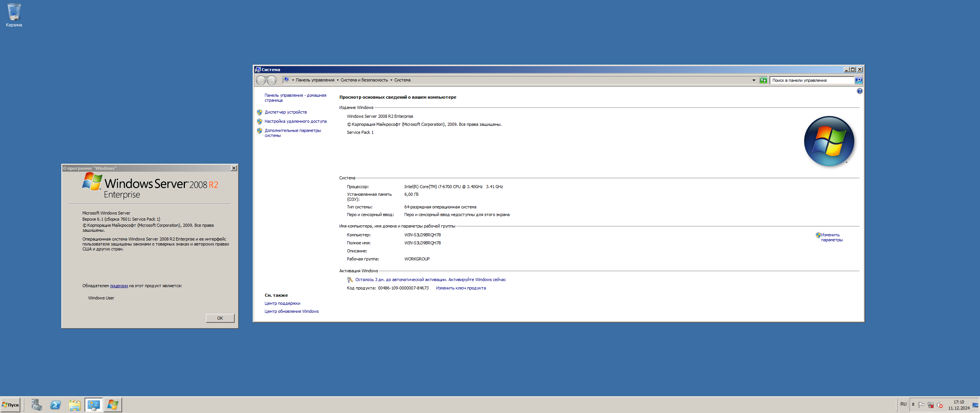
Task: Focus the Поиск в панели управления field
Action: [x=812, y=80]
